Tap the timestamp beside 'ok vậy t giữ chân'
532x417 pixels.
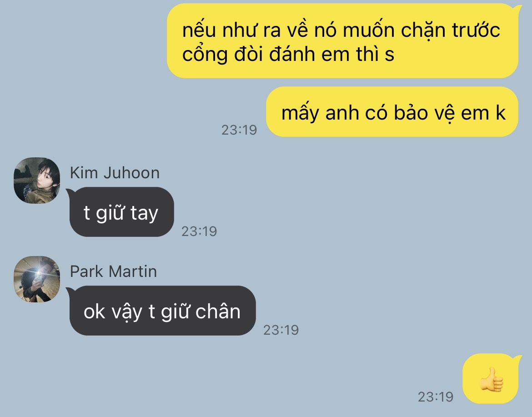pyautogui.click(x=281, y=330)
